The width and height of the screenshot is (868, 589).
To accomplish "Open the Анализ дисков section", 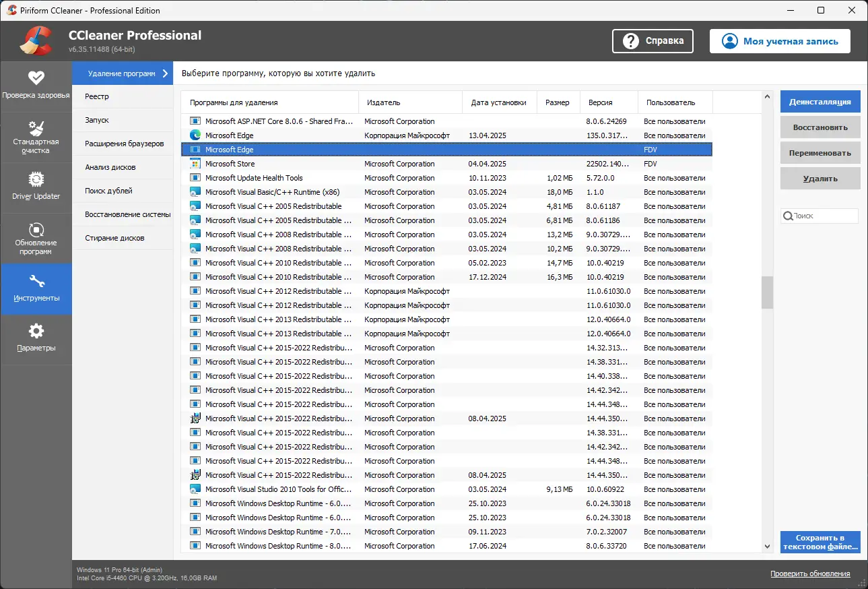I will (110, 167).
